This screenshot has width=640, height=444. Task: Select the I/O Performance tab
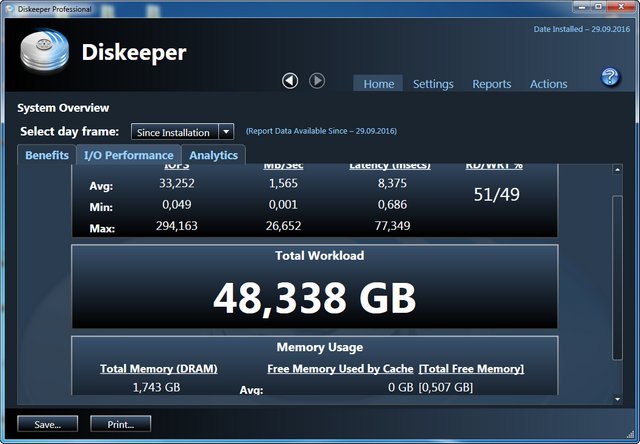coord(128,156)
